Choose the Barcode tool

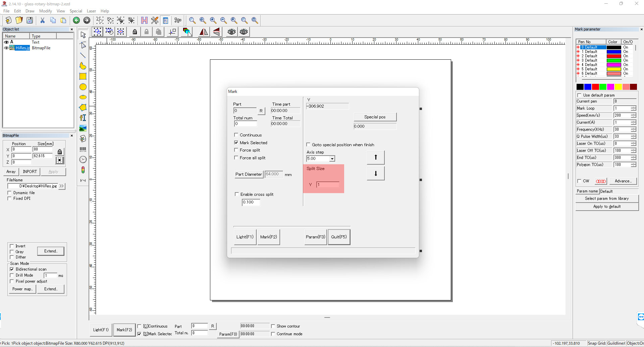83,149
